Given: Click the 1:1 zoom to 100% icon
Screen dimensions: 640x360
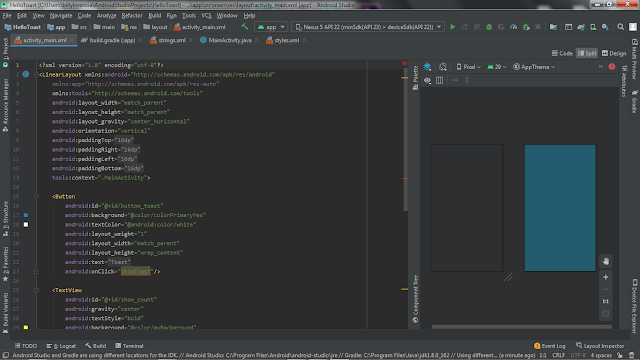Looking at the screenshot, I should (606, 301).
